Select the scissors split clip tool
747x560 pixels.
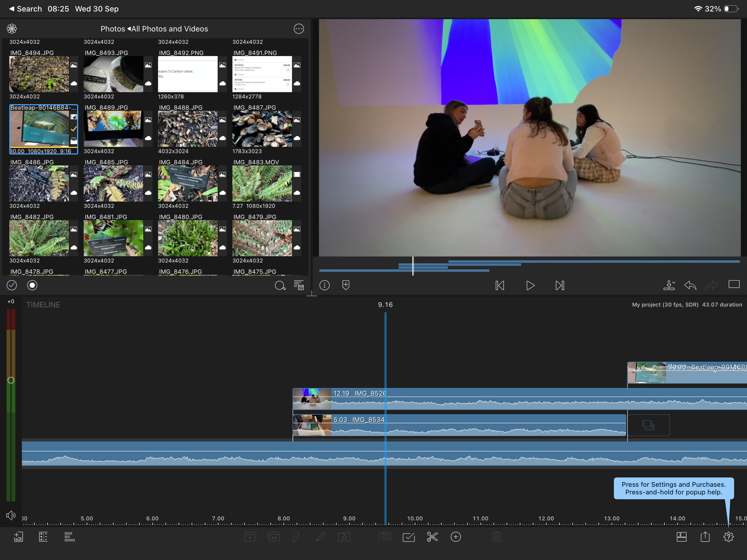point(432,537)
